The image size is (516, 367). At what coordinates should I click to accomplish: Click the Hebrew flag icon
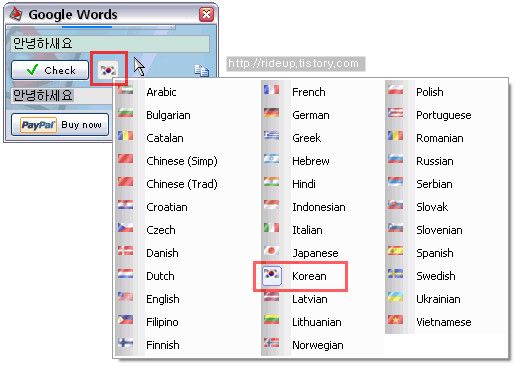(x=271, y=159)
